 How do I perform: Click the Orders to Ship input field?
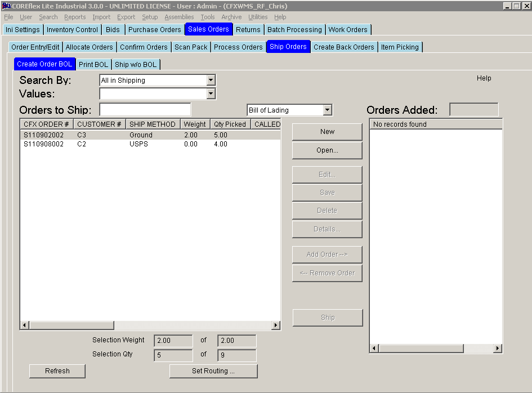145,110
